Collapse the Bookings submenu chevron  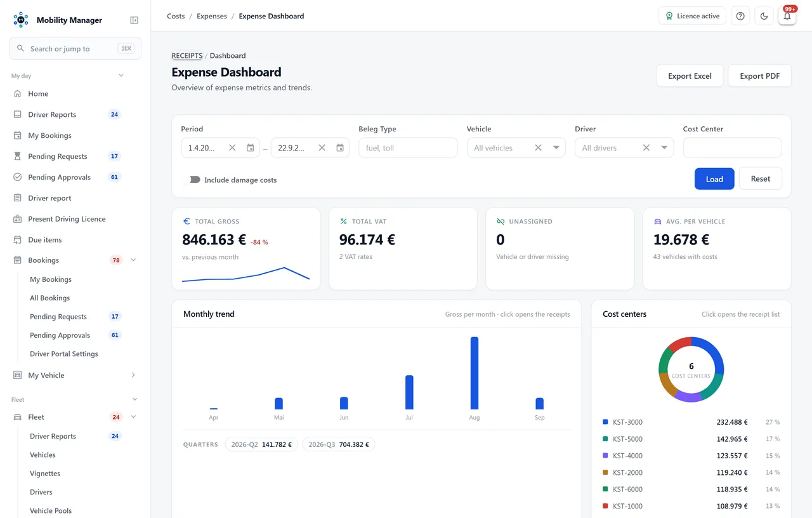coord(133,260)
